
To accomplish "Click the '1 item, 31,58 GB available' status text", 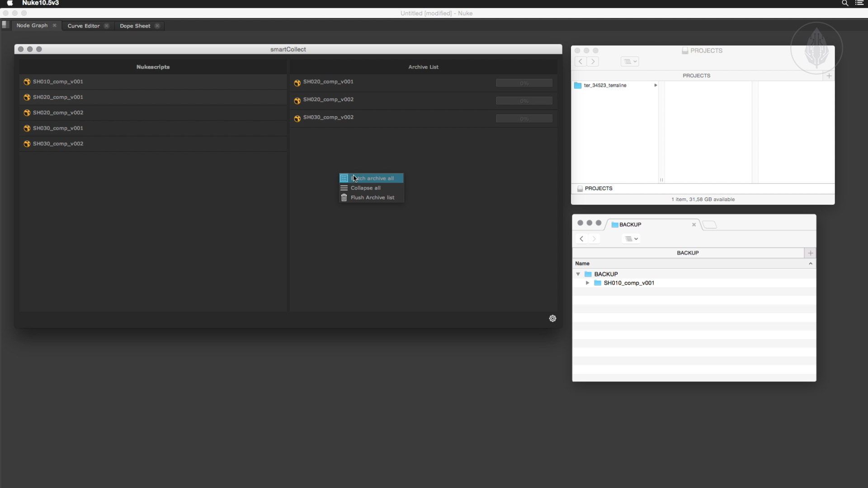I will click(x=703, y=199).
